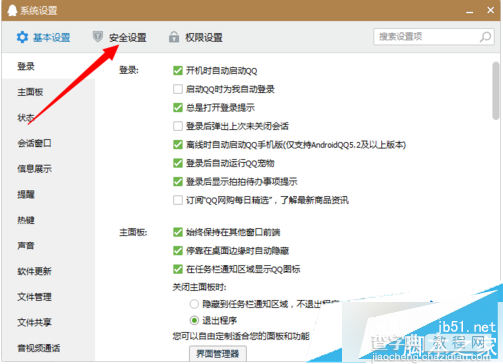This screenshot has width=503, height=364.
Task: Switch to 基本设置 tab
Action: pos(43,37)
